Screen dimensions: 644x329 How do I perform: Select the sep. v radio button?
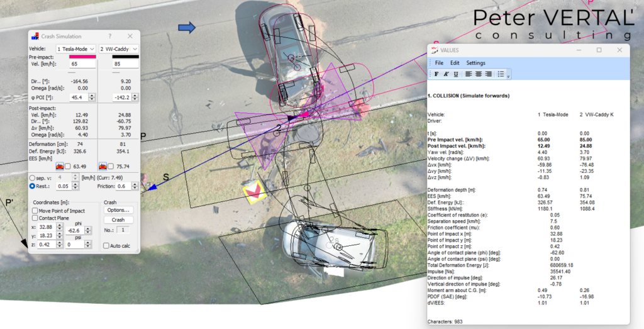coord(32,178)
